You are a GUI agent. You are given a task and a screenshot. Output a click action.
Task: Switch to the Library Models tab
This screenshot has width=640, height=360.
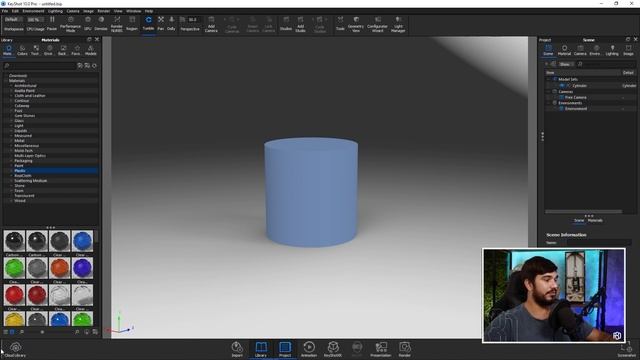click(x=91, y=51)
